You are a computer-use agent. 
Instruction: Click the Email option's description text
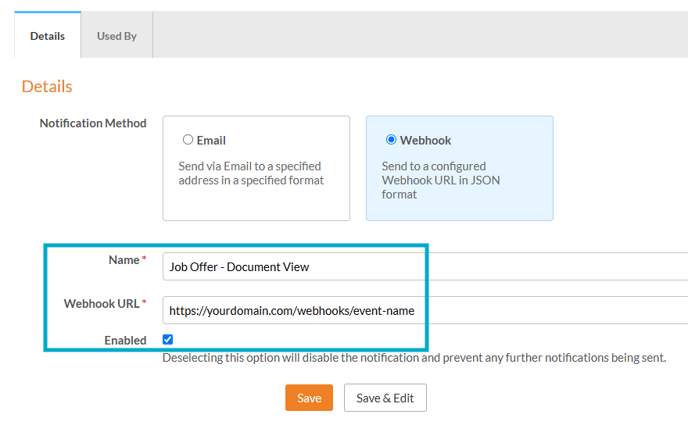pyautogui.click(x=252, y=173)
